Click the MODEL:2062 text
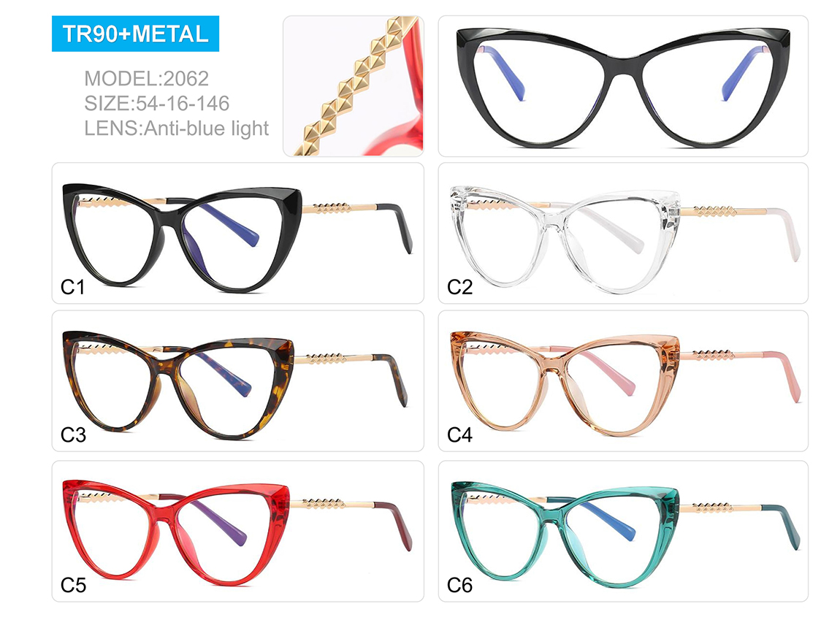The height and width of the screenshot is (620, 840). 146,79
